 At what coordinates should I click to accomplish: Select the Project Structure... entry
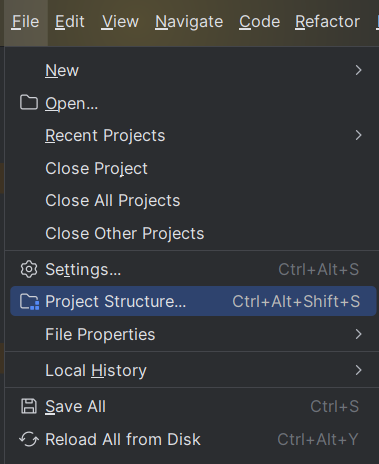193,301
